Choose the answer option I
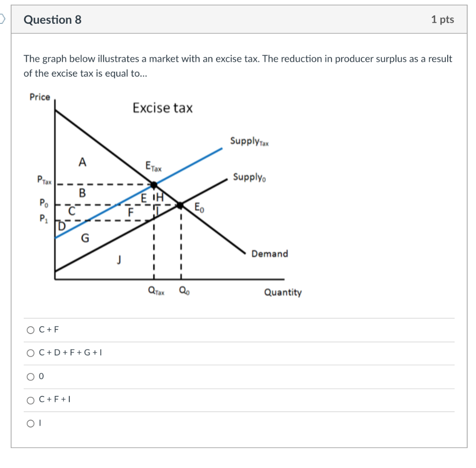The image size is (476, 468). pyautogui.click(x=30, y=422)
